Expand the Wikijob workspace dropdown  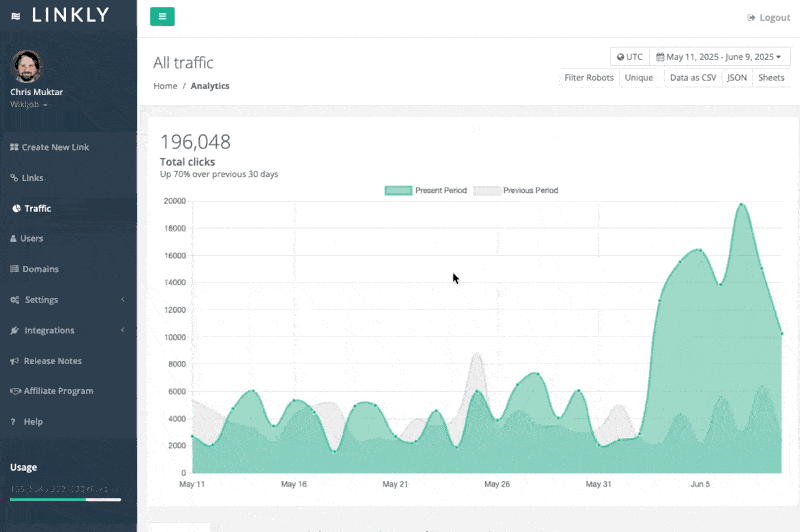click(x=29, y=105)
